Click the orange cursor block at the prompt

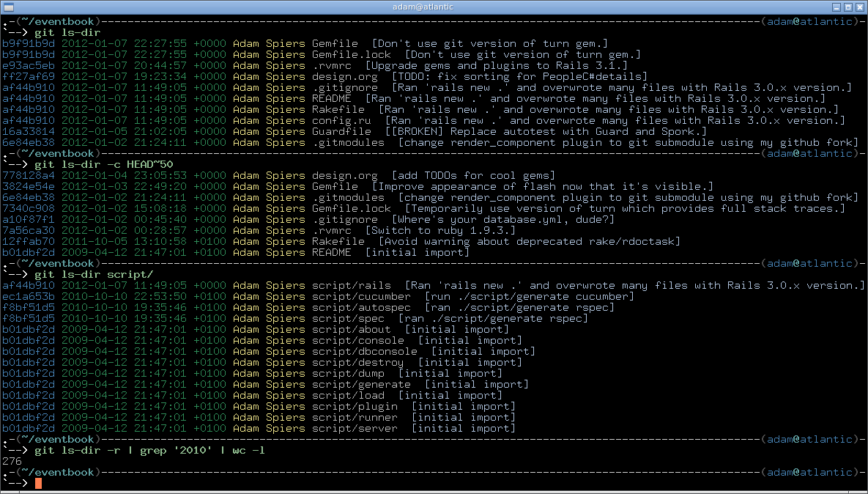(x=38, y=483)
